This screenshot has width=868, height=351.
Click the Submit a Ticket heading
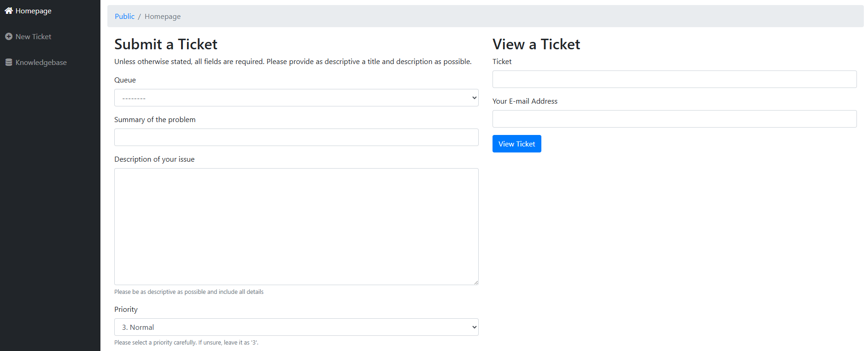tap(165, 44)
